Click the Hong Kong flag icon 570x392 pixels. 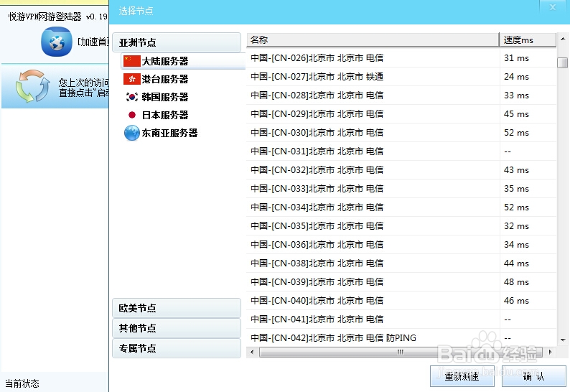pyautogui.click(x=131, y=79)
